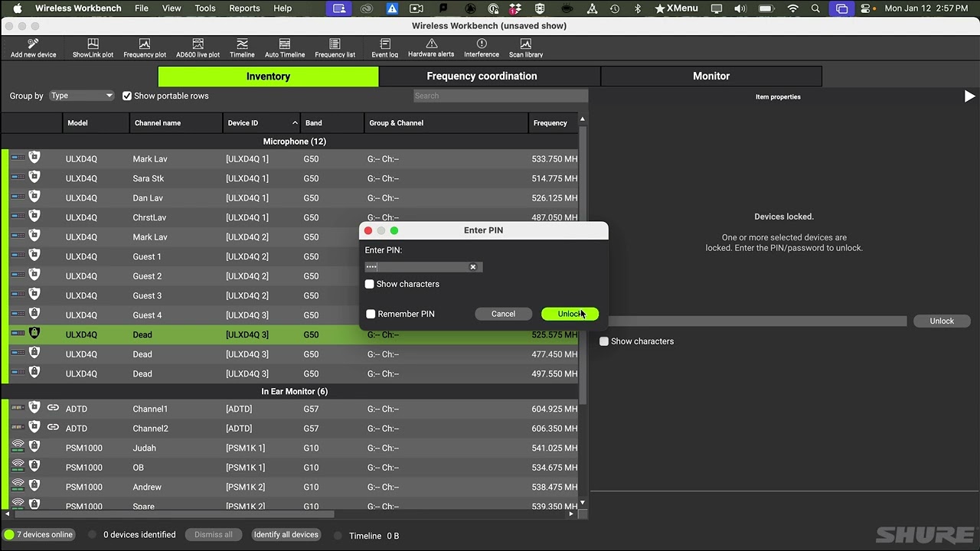Click lock shield icon on Sara Stk row
Image resolution: width=980 pixels, height=551 pixels.
34,178
